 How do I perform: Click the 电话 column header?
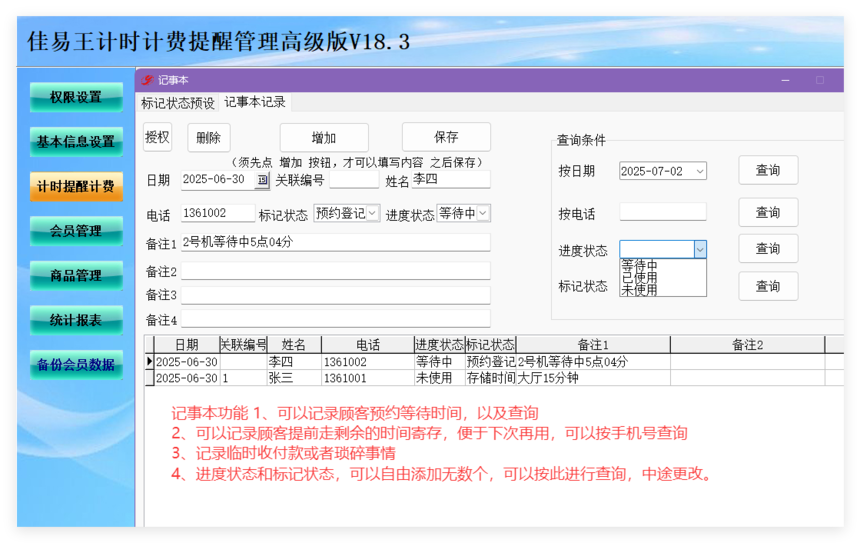tap(367, 344)
